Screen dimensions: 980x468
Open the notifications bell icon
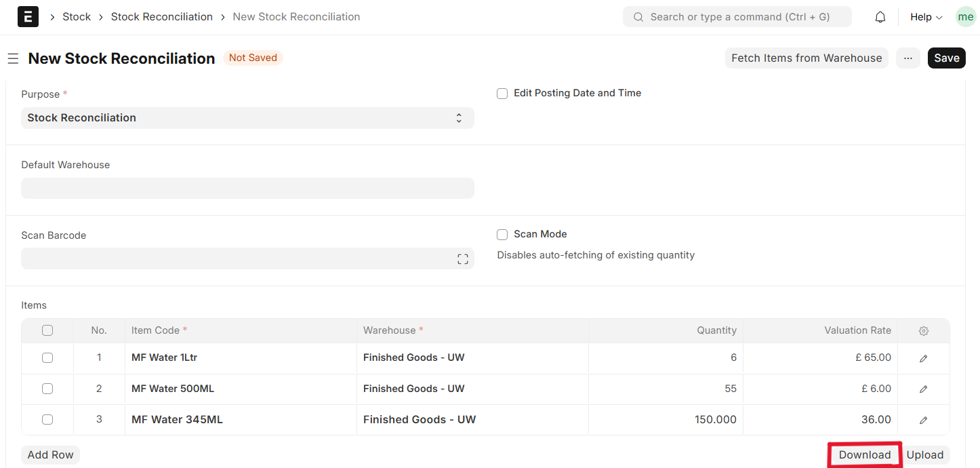click(880, 17)
